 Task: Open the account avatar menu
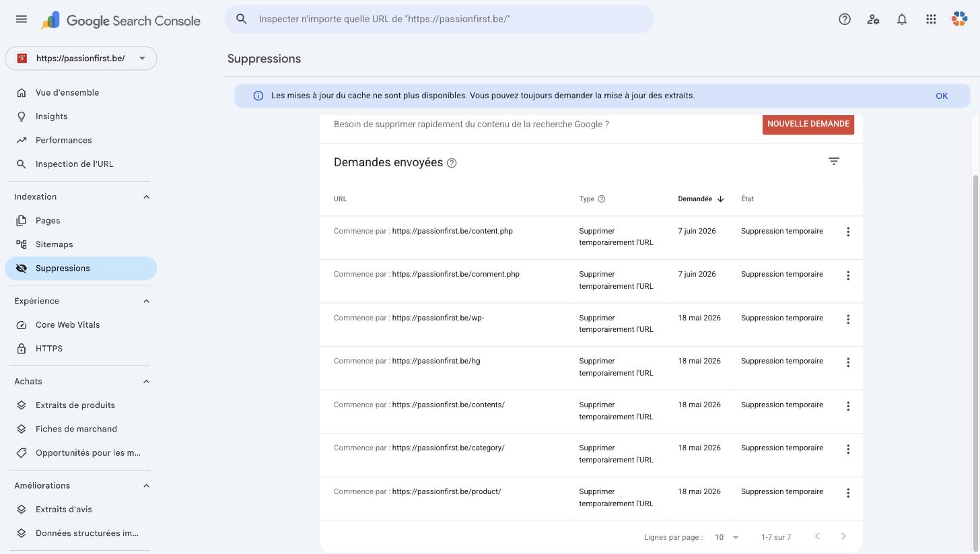coord(959,20)
